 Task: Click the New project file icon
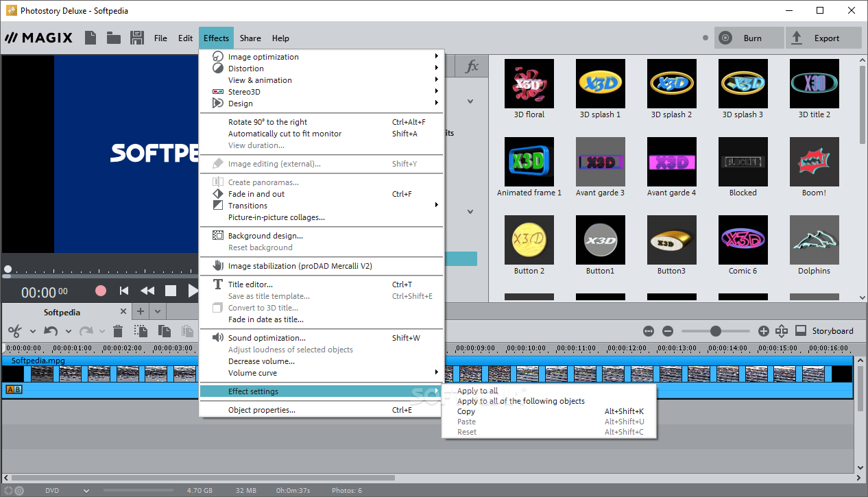coord(91,38)
